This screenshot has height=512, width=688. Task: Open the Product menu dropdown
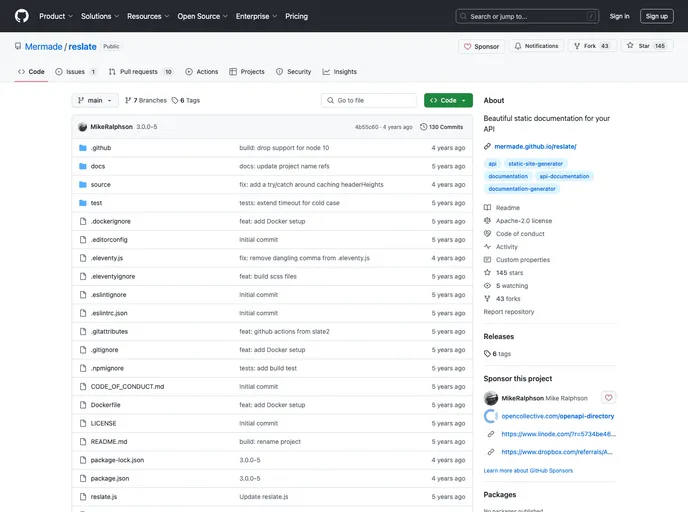tap(55, 16)
